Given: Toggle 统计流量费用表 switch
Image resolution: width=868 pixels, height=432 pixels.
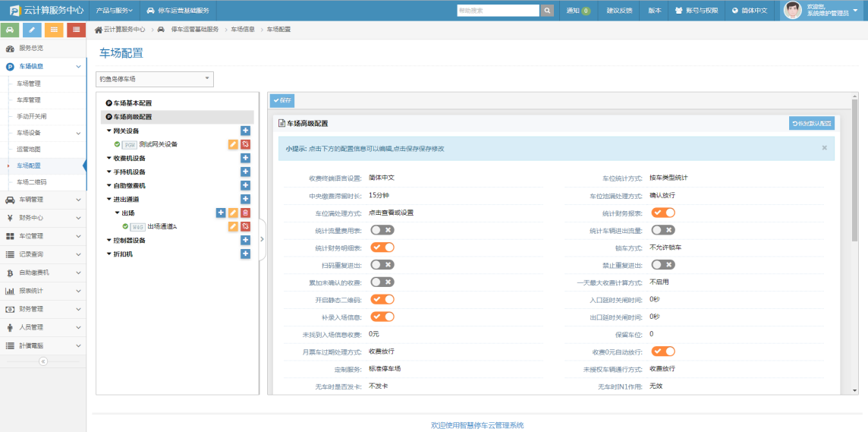Looking at the screenshot, I should coord(382,230).
